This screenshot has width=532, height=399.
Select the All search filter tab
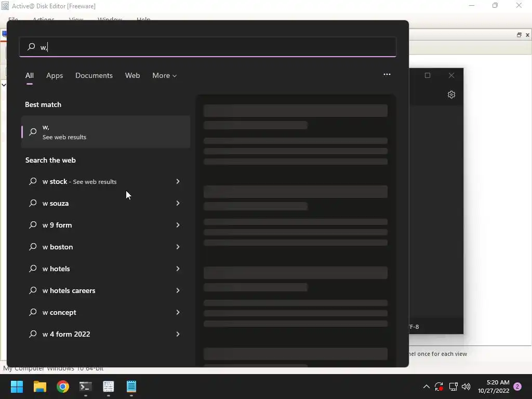[x=30, y=75]
